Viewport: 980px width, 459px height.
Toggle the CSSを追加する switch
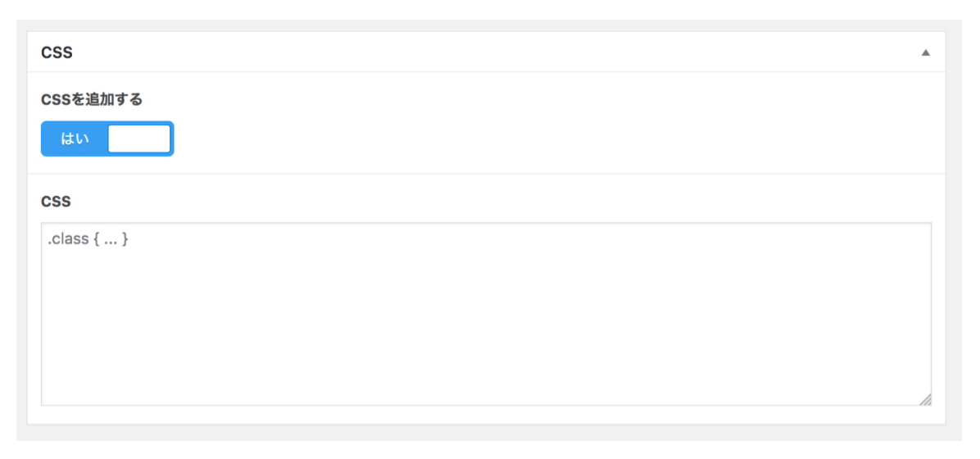(x=107, y=139)
